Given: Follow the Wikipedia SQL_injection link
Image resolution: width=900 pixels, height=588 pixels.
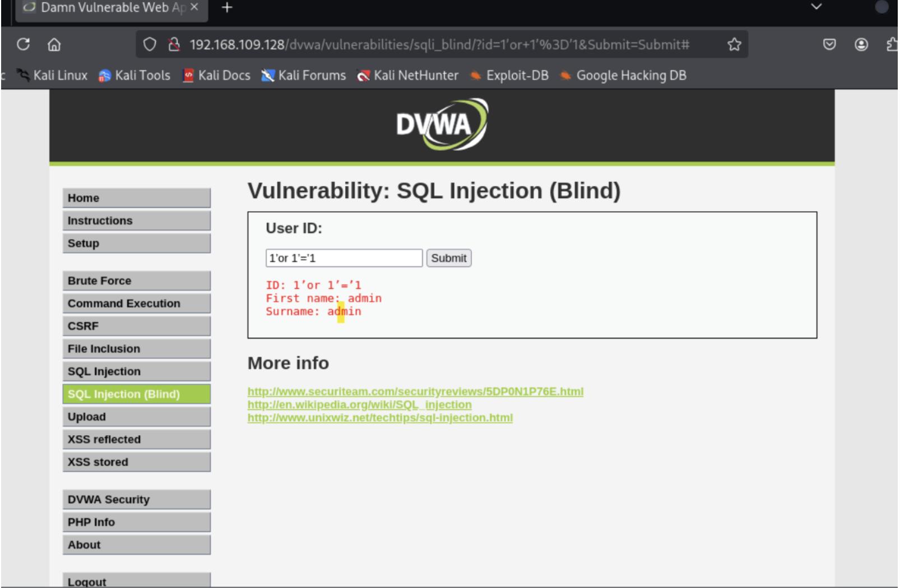Looking at the screenshot, I should pos(360,404).
